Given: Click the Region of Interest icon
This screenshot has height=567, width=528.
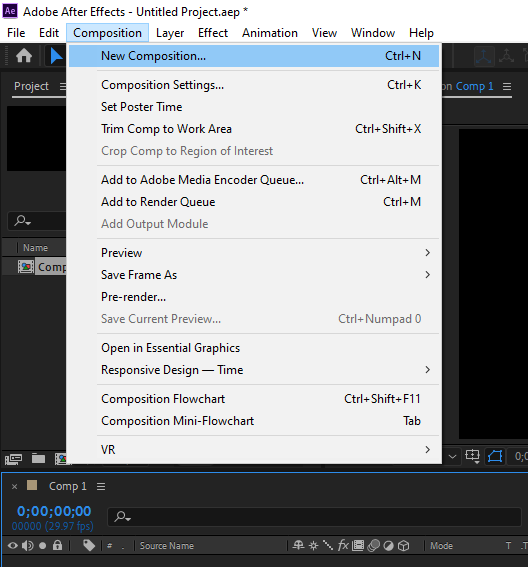Looking at the screenshot, I should [472, 456].
